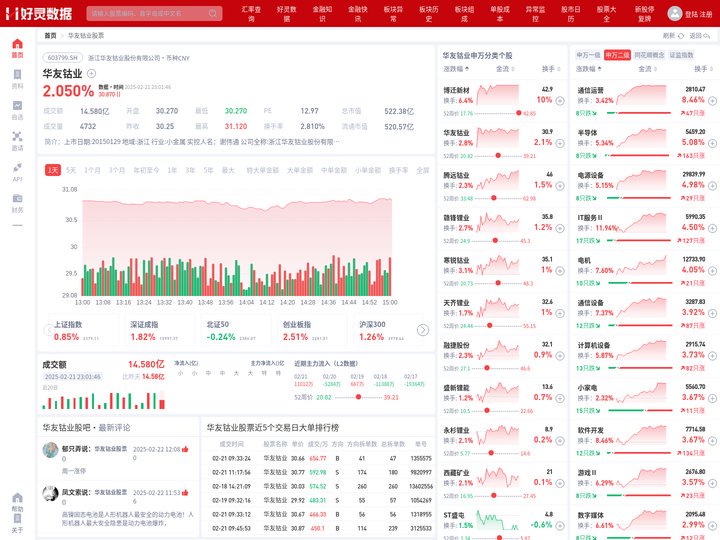
Task: Click the plus icon beside 电机 sector
Action: 712,270
